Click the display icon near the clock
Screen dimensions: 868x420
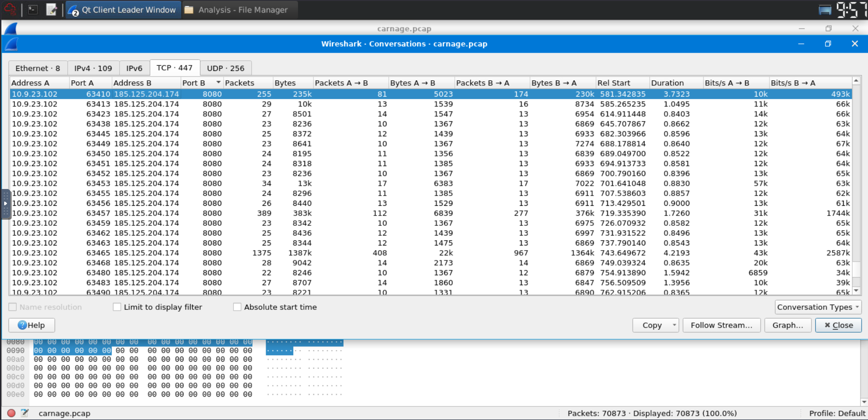[825, 10]
